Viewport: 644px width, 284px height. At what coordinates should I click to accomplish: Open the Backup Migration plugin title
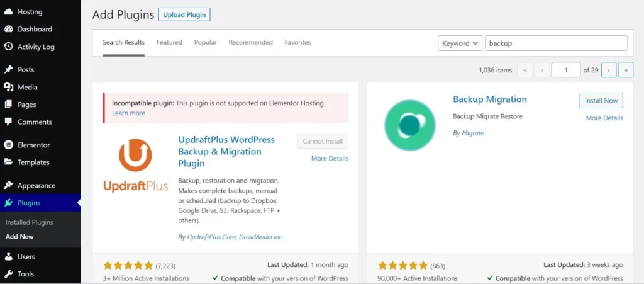click(x=489, y=99)
